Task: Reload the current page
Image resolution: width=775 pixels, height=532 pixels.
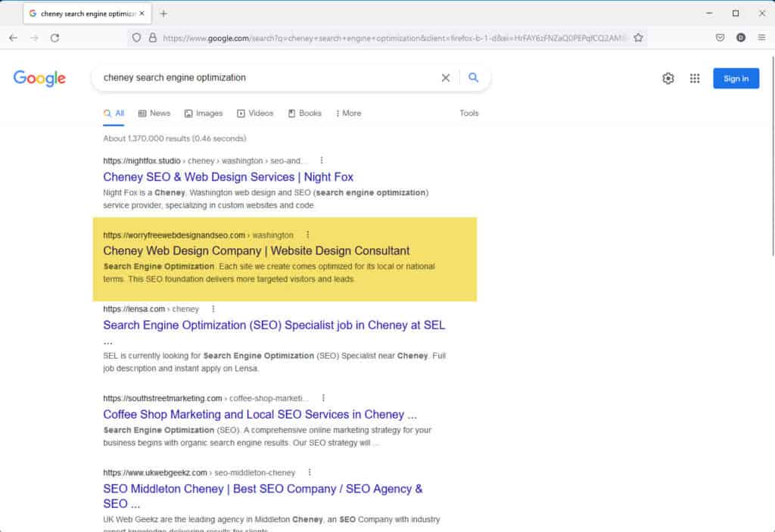Action: click(54, 38)
